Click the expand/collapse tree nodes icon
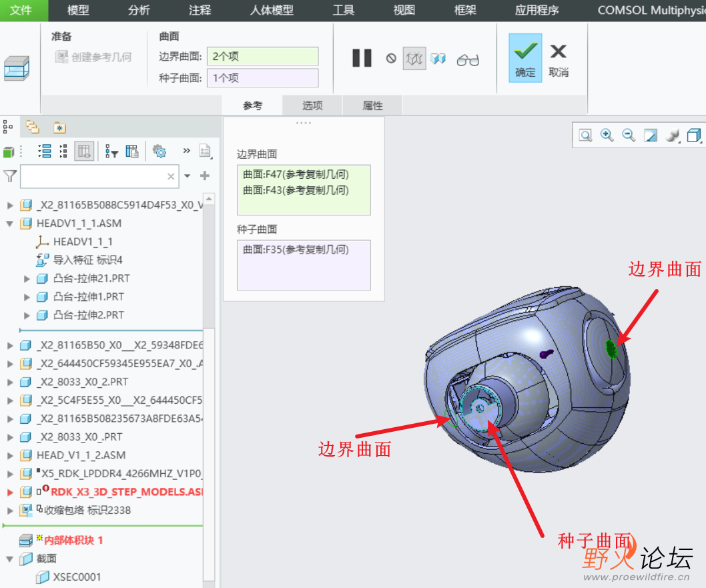This screenshot has width=706, height=588. (x=63, y=151)
